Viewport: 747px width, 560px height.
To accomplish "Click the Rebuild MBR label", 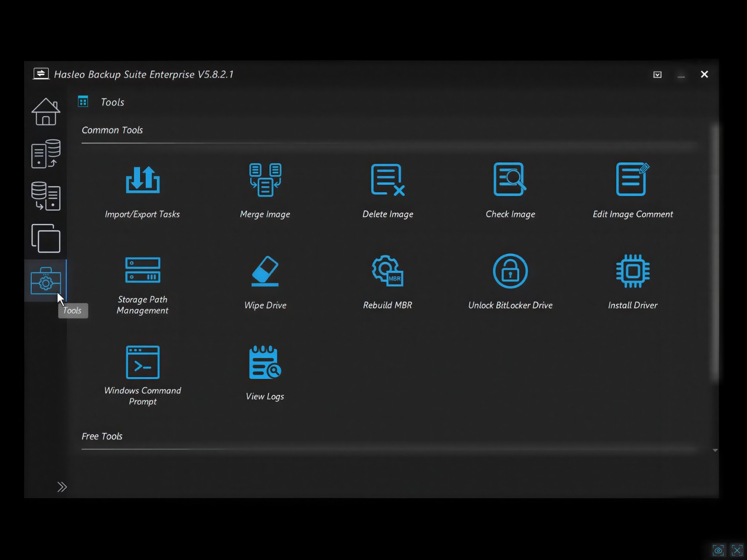I will (388, 305).
